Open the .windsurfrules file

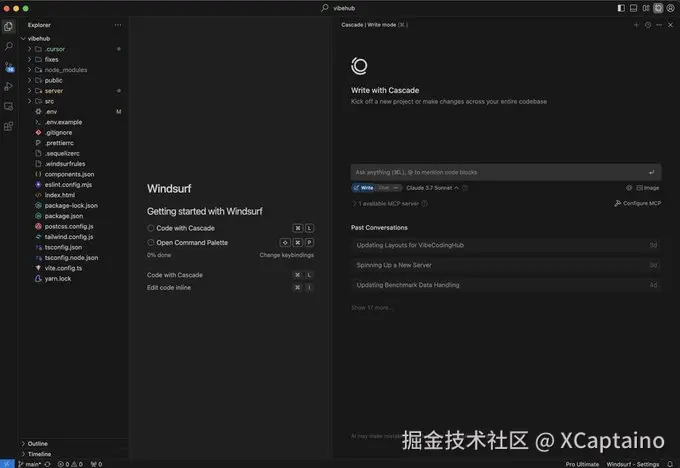click(65, 164)
